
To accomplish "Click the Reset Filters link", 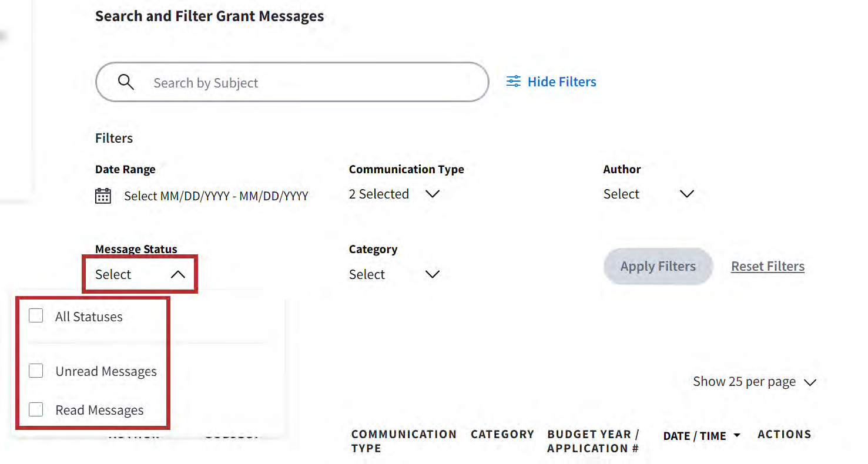I will point(768,267).
